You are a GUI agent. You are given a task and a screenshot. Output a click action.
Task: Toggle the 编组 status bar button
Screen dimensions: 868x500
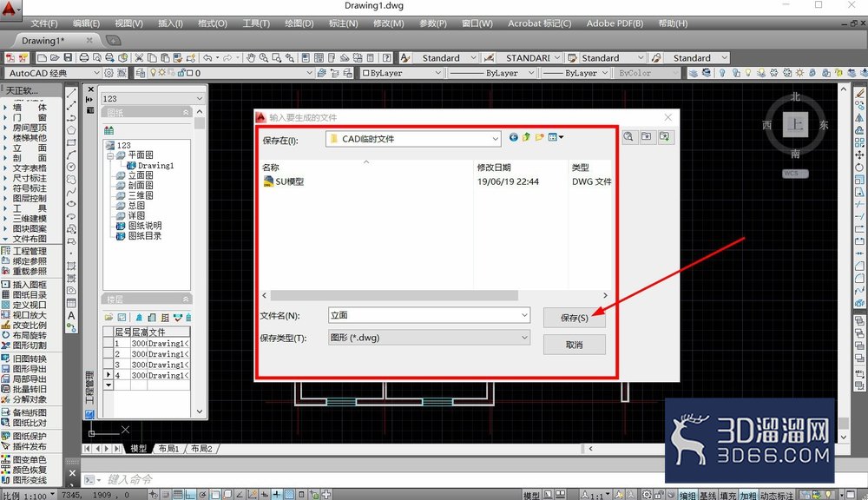tap(687, 495)
